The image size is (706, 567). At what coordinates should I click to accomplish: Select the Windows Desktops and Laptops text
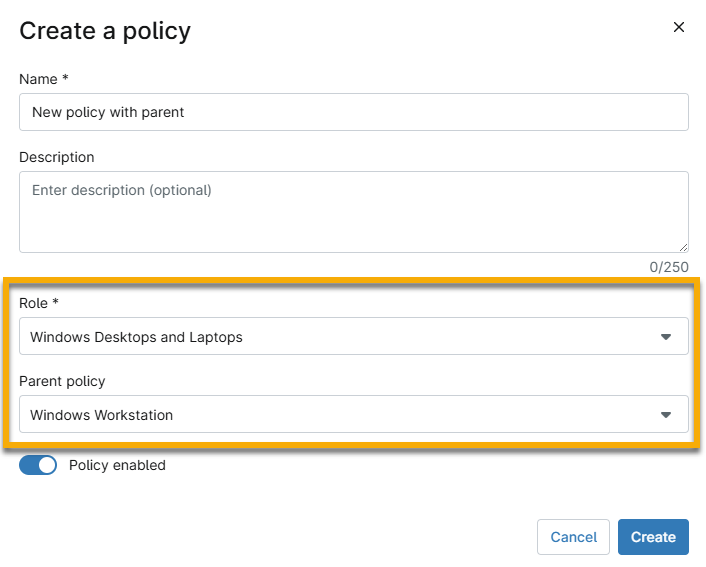pyautogui.click(x=136, y=337)
